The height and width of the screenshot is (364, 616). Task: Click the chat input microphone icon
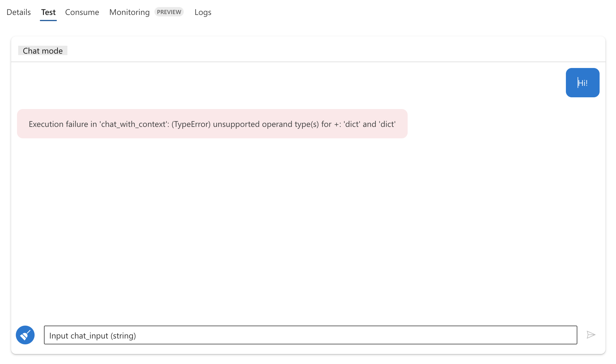(x=25, y=334)
